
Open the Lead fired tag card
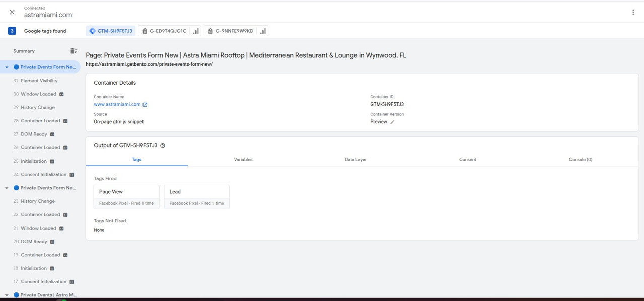(x=197, y=197)
